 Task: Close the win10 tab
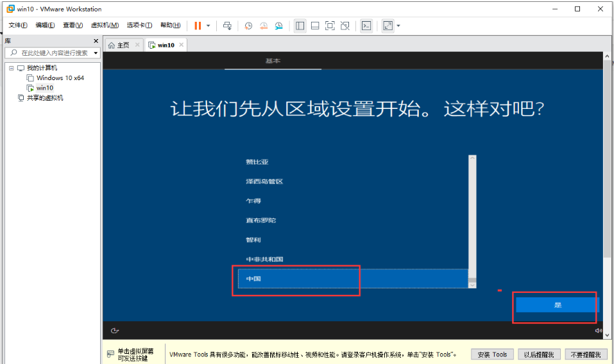click(x=182, y=45)
